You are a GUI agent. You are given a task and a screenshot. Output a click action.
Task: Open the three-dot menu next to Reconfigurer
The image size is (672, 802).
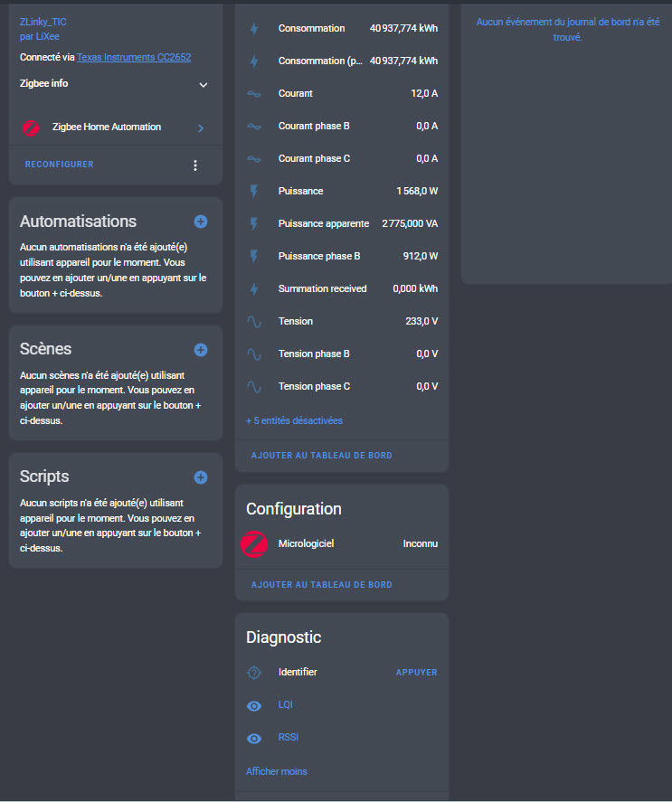pos(195,165)
